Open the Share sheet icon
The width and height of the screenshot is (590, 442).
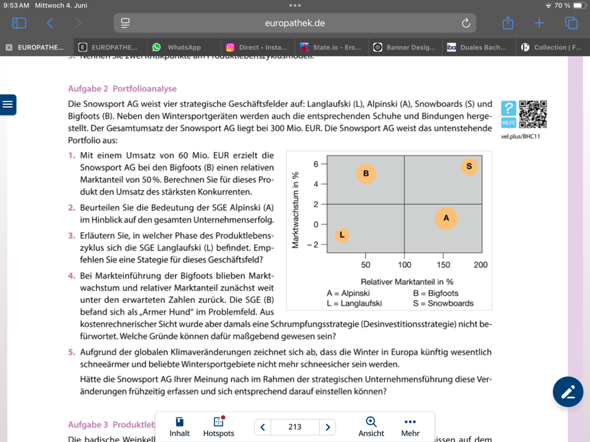[508, 23]
